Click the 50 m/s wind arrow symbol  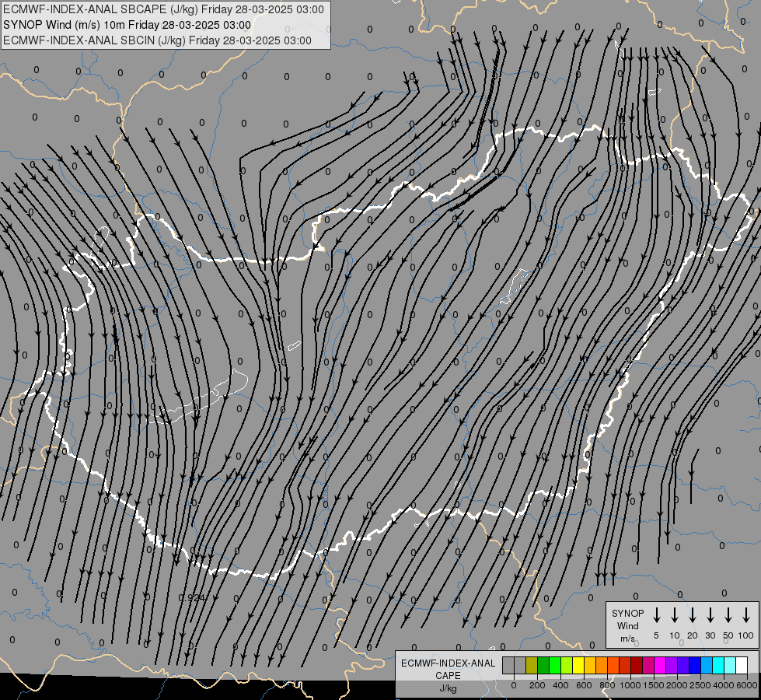coord(728,615)
